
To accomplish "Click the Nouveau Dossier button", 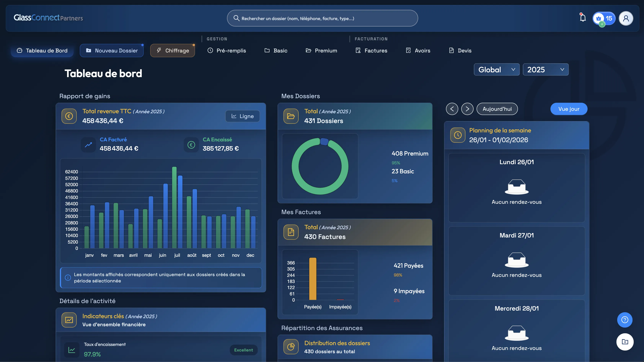I will tap(112, 51).
